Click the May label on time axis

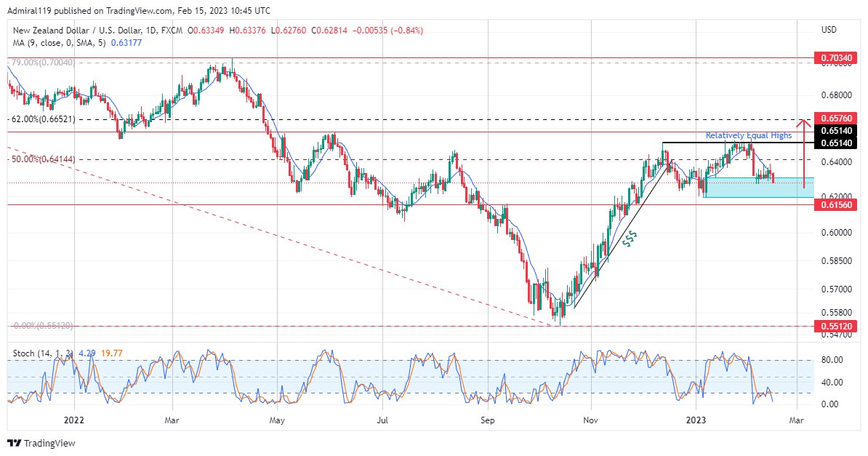pyautogui.click(x=277, y=420)
